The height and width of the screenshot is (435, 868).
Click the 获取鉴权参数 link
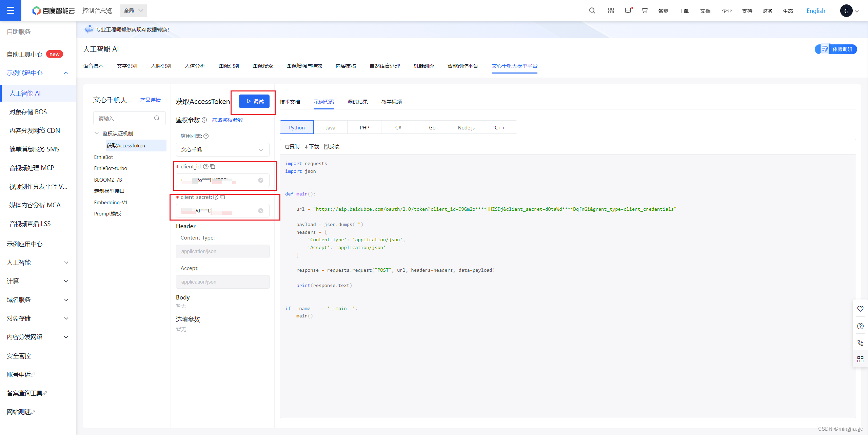pyautogui.click(x=226, y=120)
